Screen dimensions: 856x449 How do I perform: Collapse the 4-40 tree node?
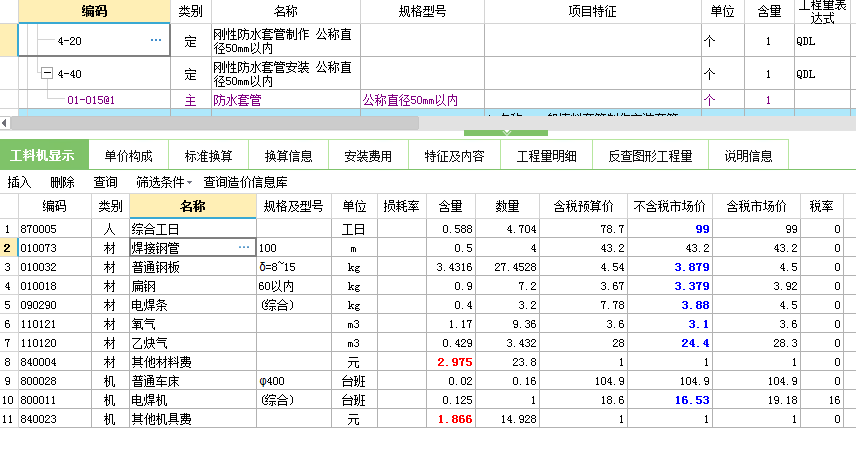[47, 73]
